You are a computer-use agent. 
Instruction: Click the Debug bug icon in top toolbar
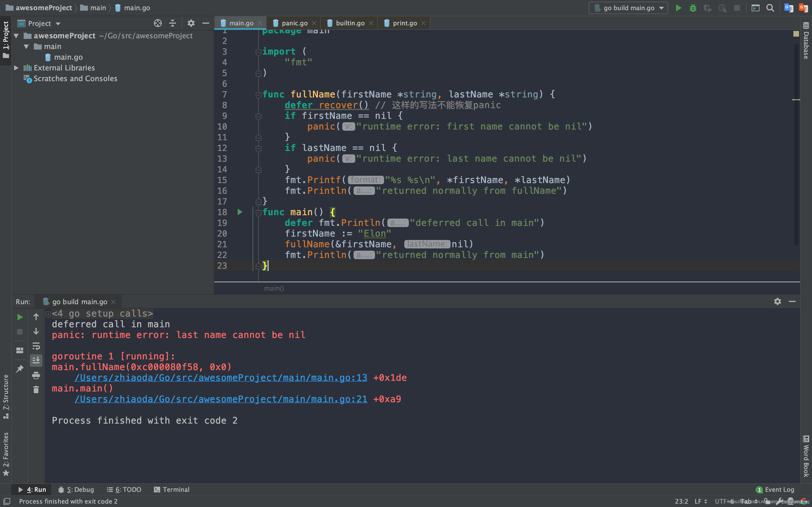point(692,8)
